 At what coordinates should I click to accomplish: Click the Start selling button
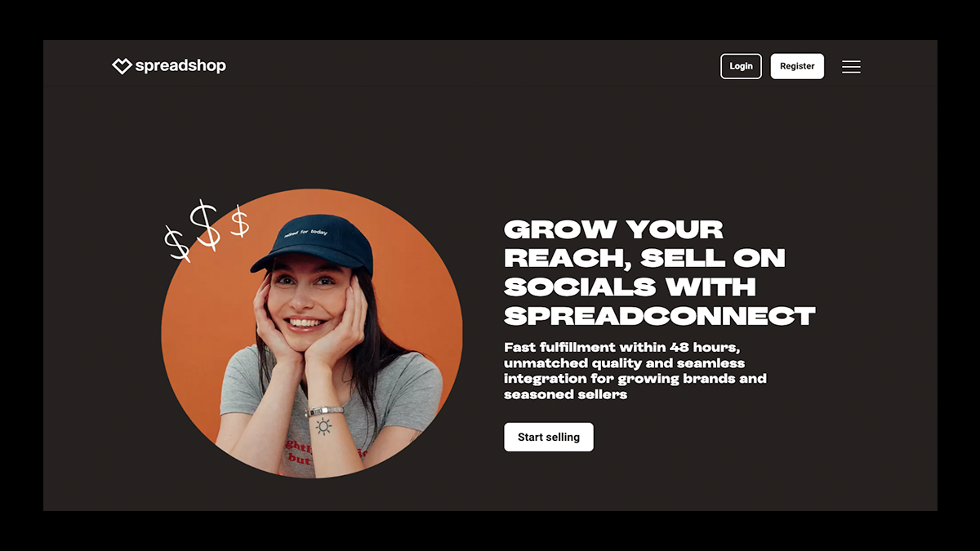click(549, 437)
